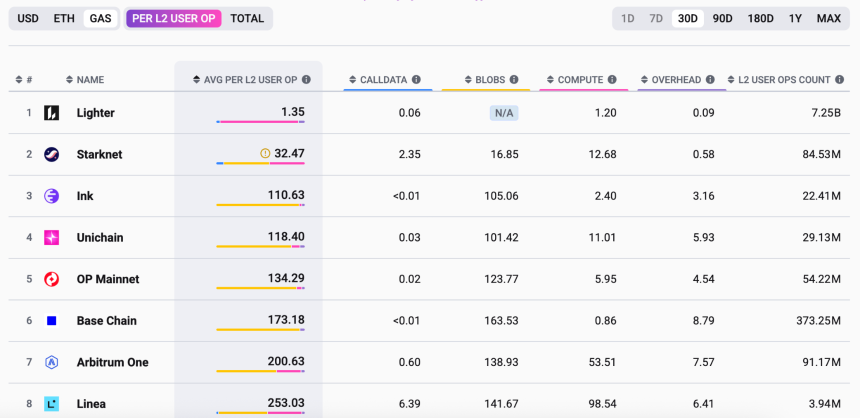Click the N/A blobs badge for Lighter
Screen dimensions: 860x418
coord(503,113)
